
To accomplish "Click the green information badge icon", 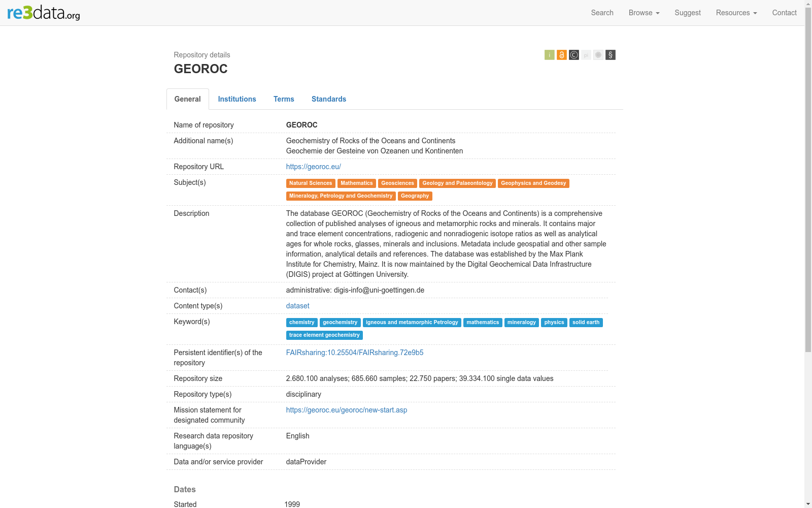I will click(x=549, y=55).
